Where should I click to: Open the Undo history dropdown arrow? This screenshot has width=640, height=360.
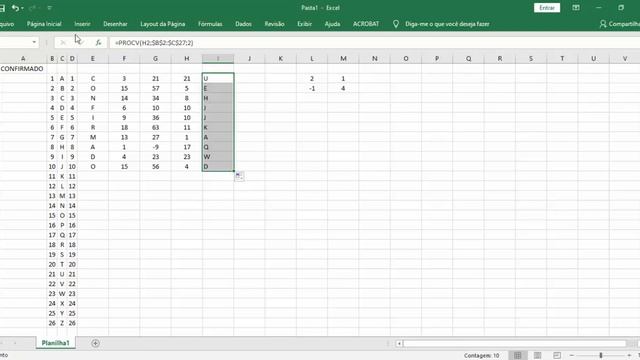coord(22,8)
